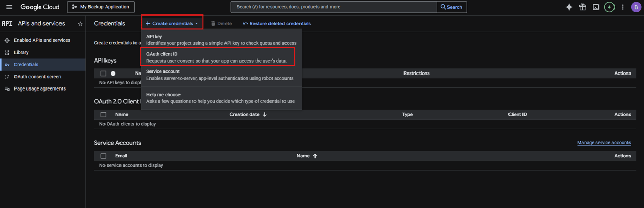The width and height of the screenshot is (644, 208).
Task: Click the Service Accounts section heading
Action: [117, 143]
